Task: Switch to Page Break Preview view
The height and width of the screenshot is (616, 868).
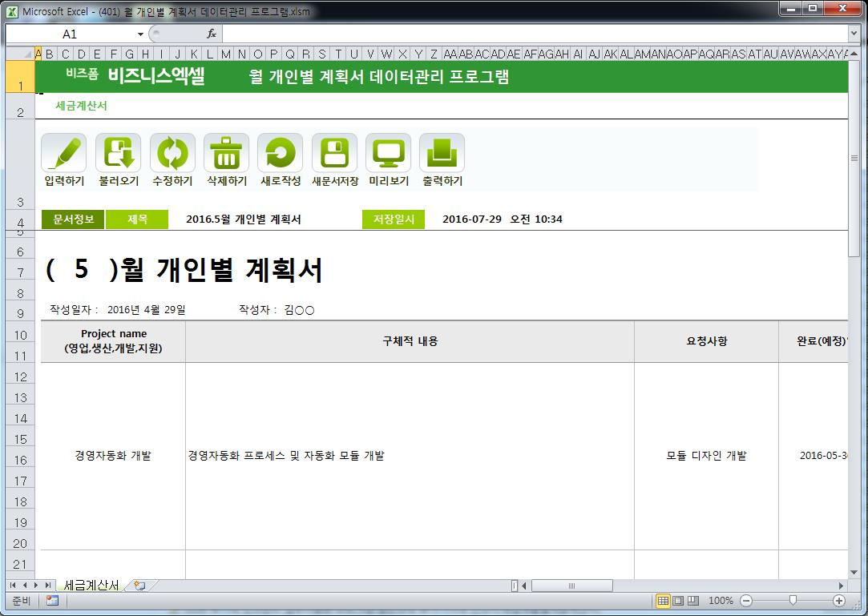Action: [x=693, y=601]
